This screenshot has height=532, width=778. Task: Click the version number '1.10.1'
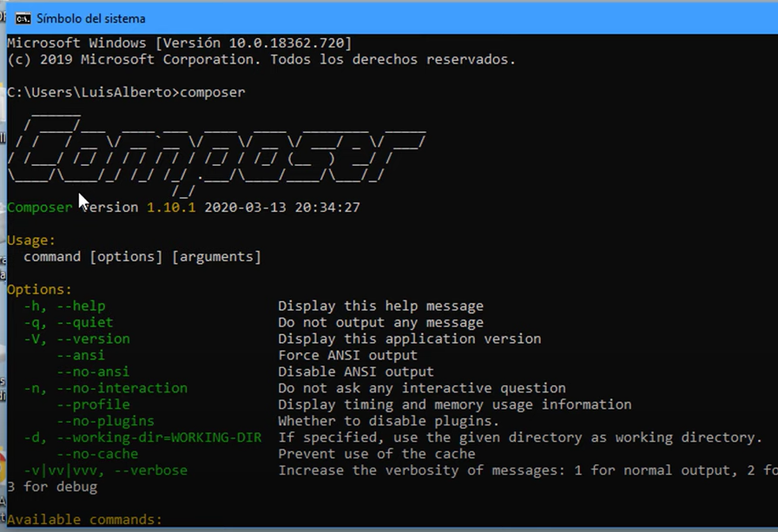171,207
